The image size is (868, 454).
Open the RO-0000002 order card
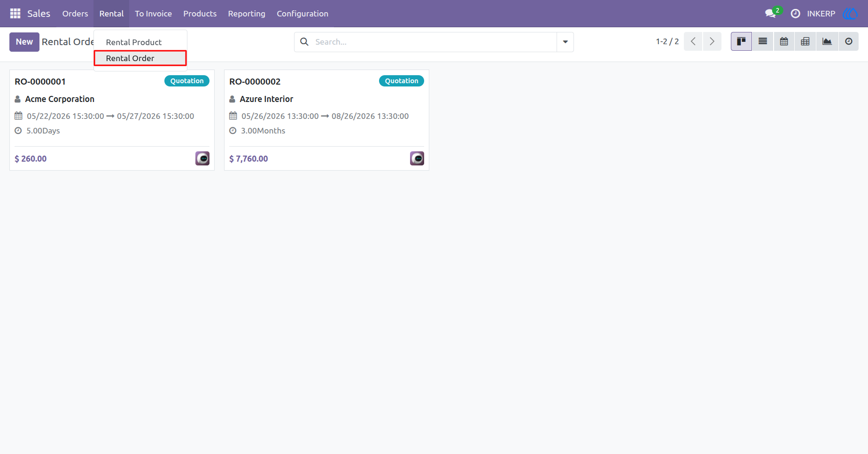tap(326, 120)
